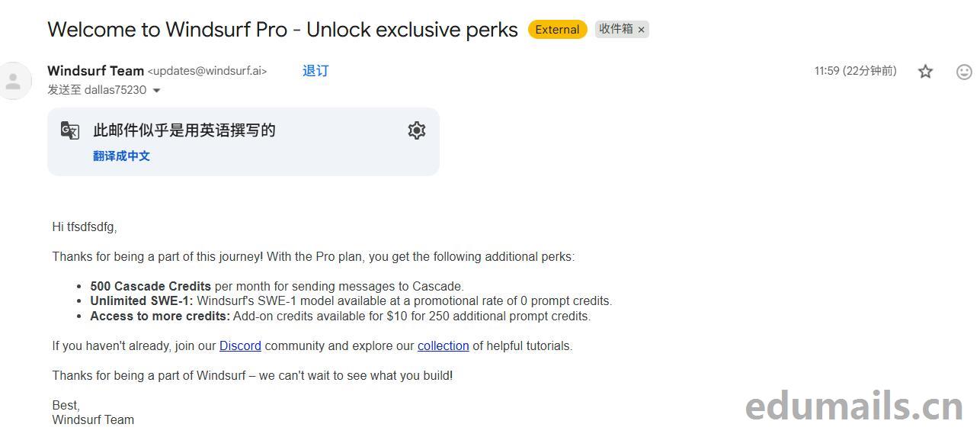980x437 pixels.
Task: Open translation settings gear
Action: coord(416,130)
